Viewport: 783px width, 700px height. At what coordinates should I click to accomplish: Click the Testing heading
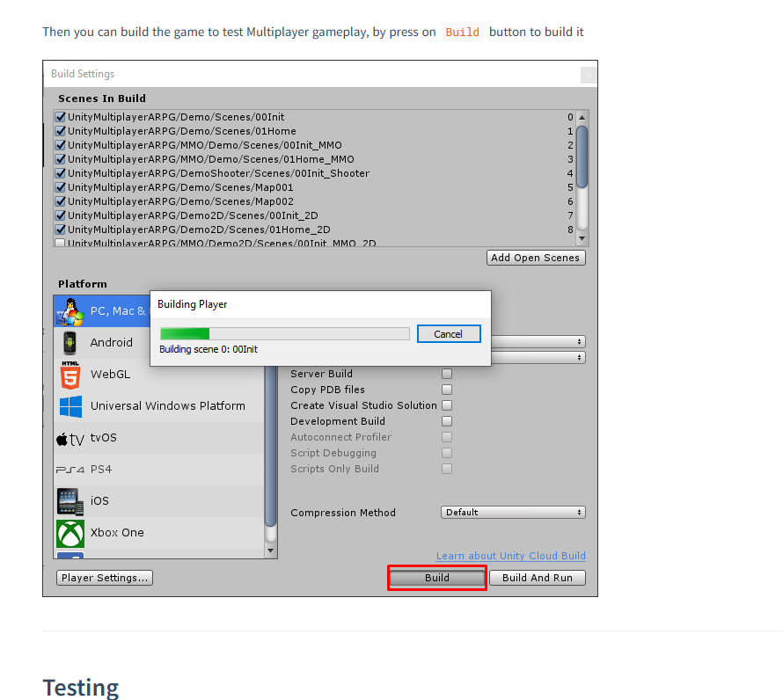tap(81, 688)
